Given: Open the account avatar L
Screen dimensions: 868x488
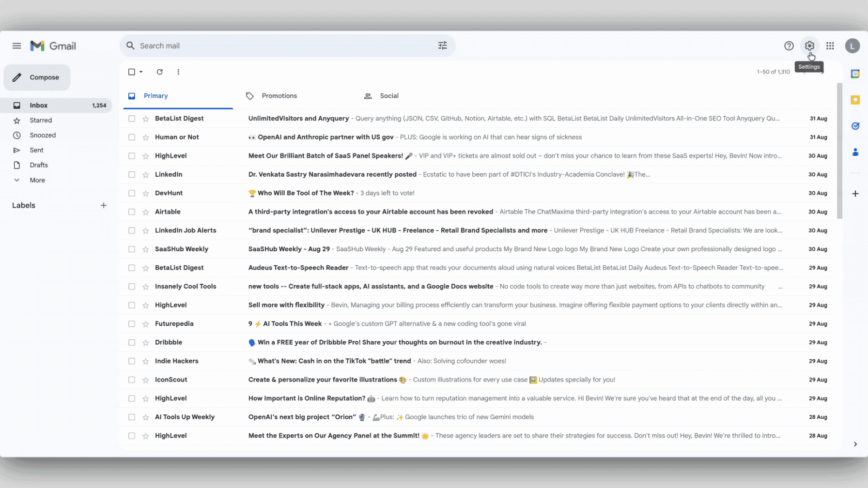Looking at the screenshot, I should coord(852,46).
